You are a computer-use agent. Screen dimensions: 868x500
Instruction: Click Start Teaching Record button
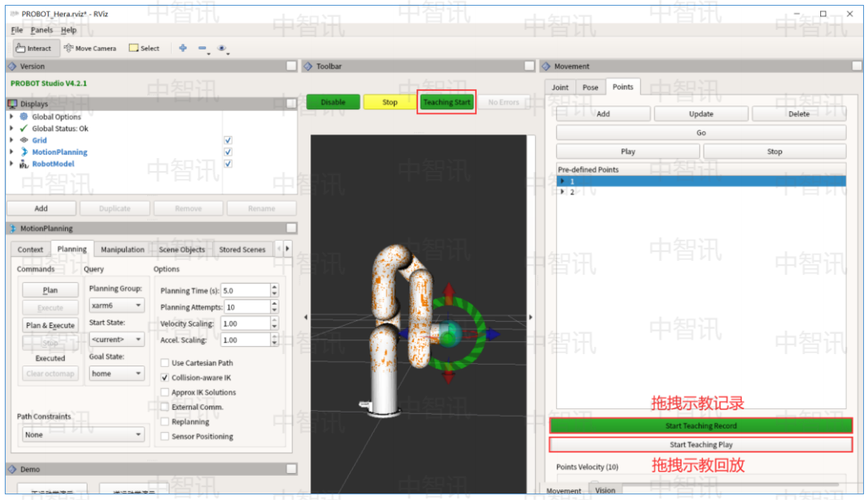pyautogui.click(x=701, y=425)
